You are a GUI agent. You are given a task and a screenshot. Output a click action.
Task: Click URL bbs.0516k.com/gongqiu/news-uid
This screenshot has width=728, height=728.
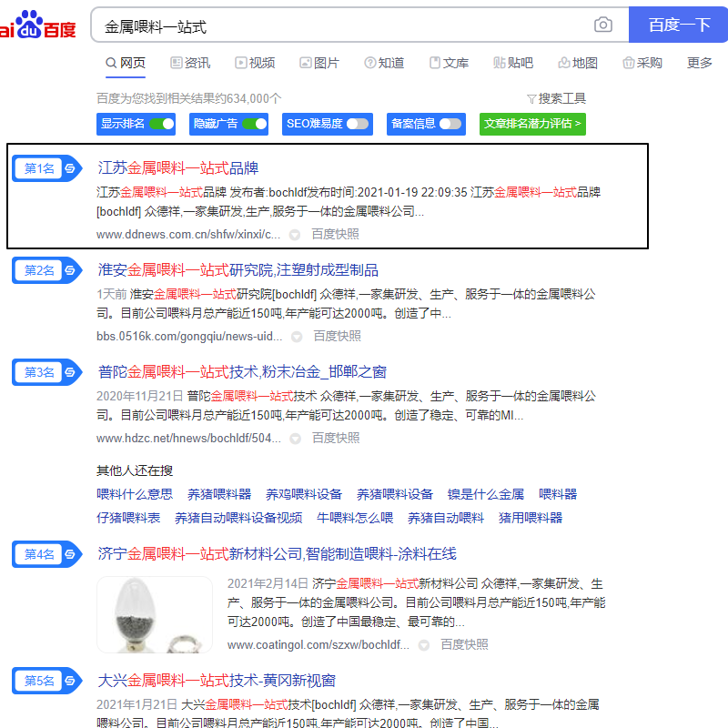click(189, 337)
